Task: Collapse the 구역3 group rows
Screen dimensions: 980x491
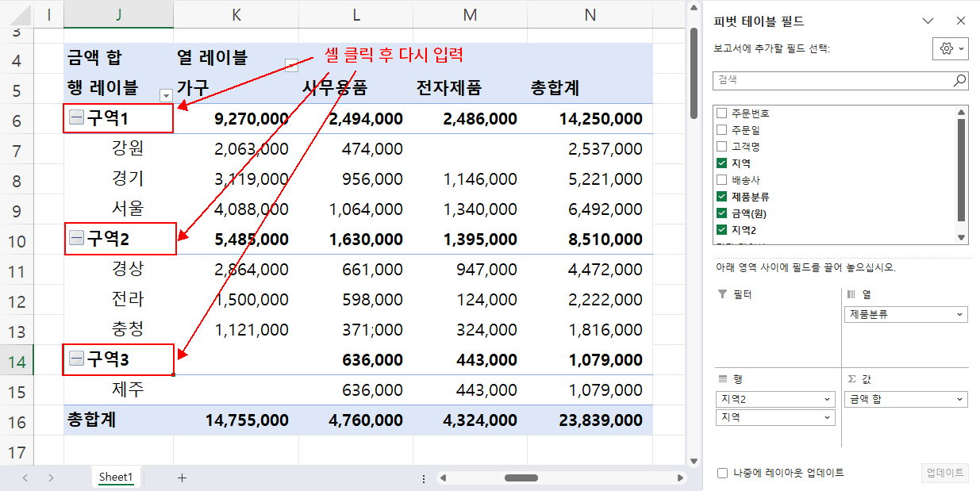Action: [76, 359]
